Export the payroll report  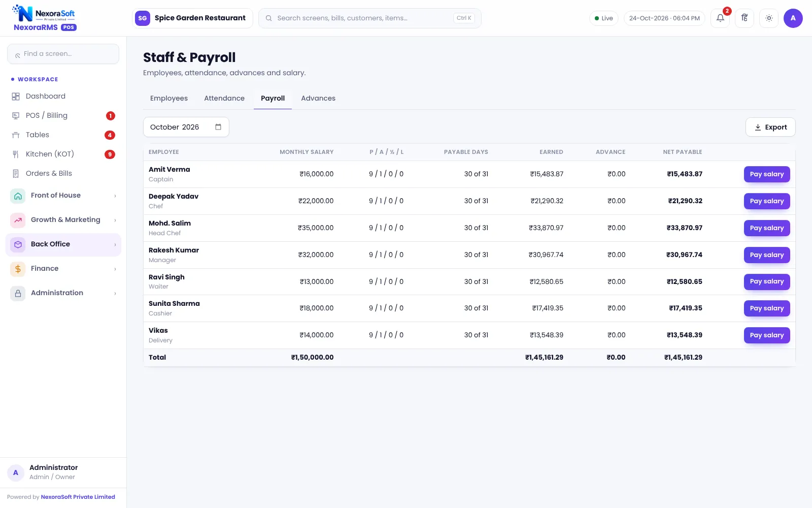click(x=770, y=128)
